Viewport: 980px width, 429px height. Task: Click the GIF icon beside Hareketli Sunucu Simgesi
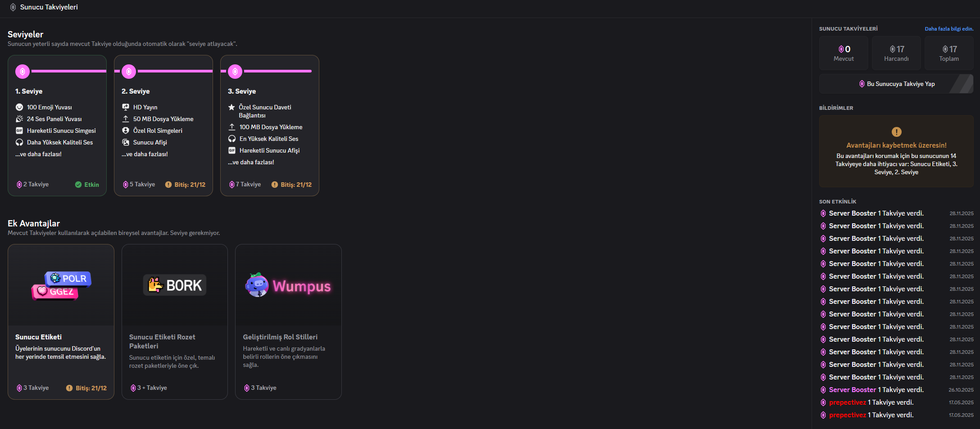[x=19, y=131]
